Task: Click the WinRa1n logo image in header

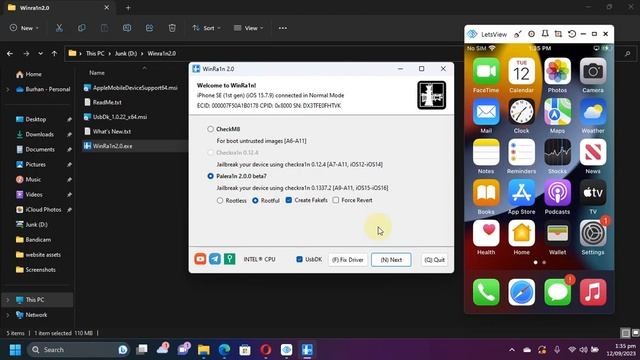Action: 431,95
